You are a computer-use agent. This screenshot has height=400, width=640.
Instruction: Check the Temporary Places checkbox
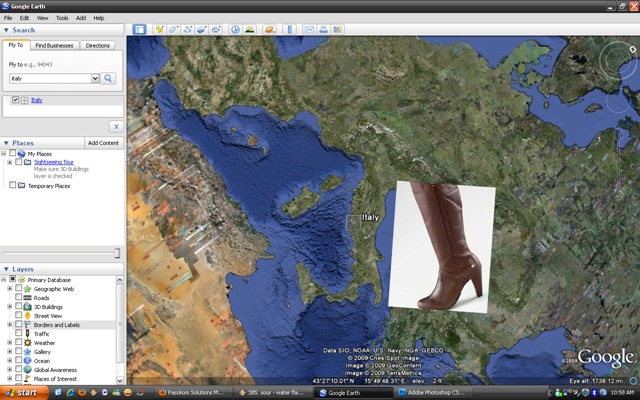pyautogui.click(x=13, y=185)
